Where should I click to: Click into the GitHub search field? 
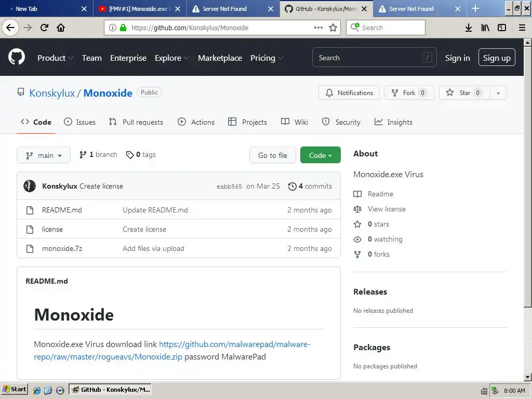point(374,58)
